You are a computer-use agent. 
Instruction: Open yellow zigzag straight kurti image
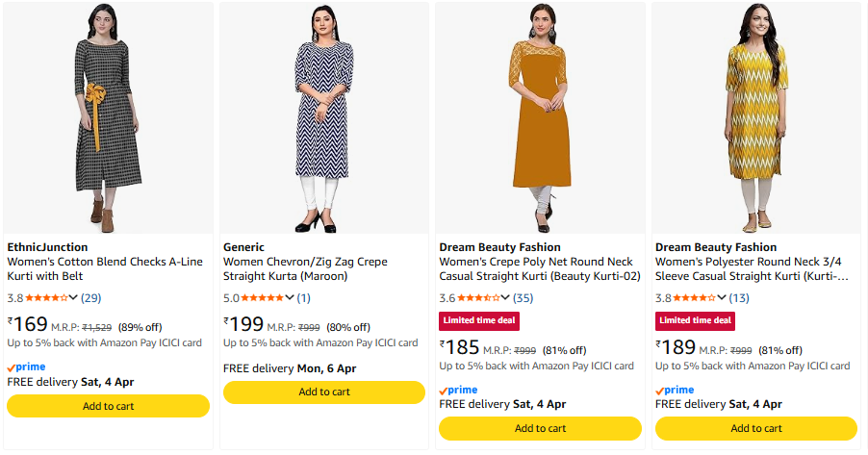pyautogui.click(x=756, y=117)
